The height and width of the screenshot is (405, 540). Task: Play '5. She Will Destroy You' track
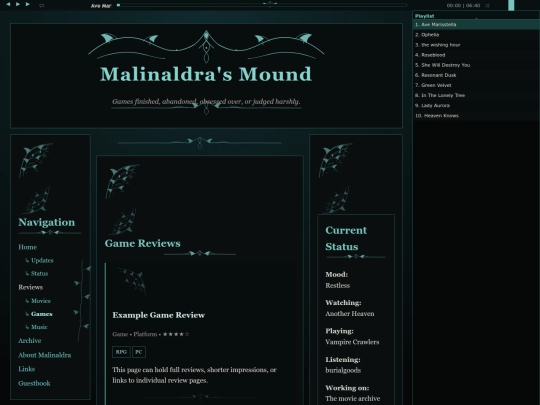[476, 65]
